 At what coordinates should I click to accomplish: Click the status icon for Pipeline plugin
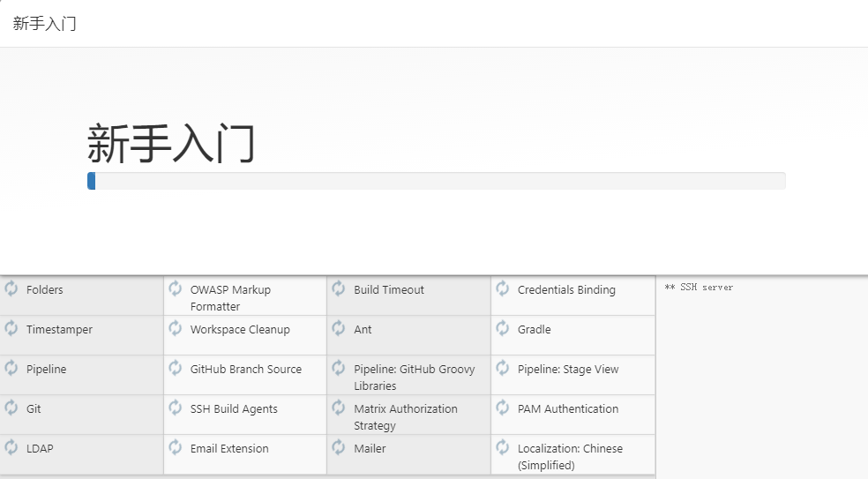(11, 368)
